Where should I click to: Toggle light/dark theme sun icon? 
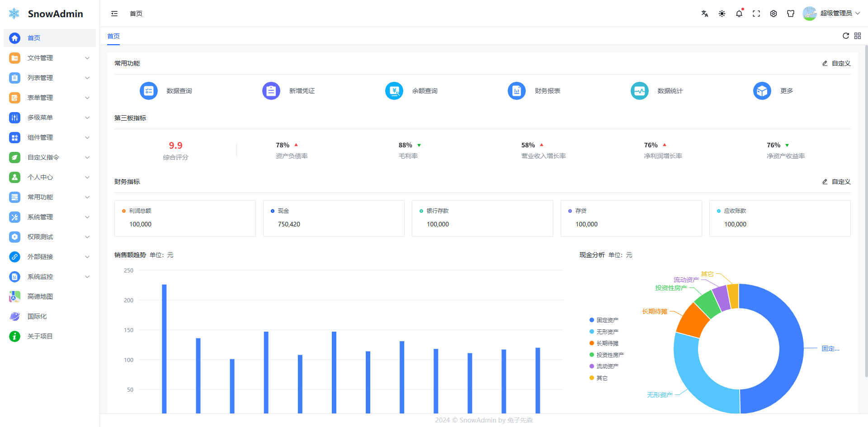722,14
